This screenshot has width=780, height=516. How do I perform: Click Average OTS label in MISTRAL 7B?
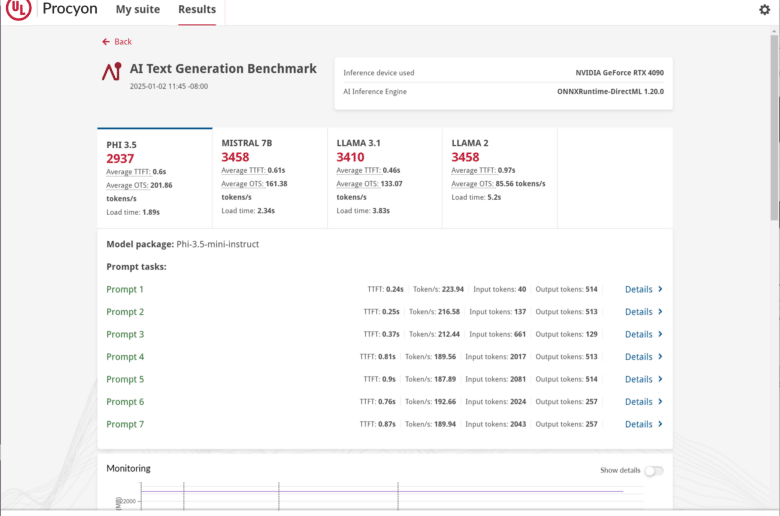click(x=242, y=184)
